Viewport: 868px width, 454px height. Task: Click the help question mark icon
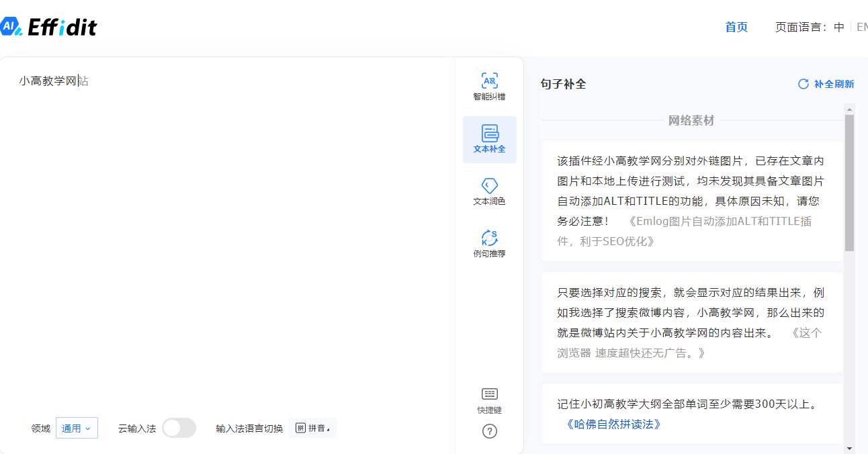tap(489, 431)
